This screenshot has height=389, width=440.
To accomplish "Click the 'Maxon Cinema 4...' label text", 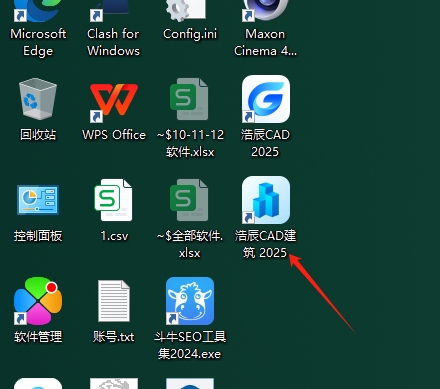I will 265,42.
